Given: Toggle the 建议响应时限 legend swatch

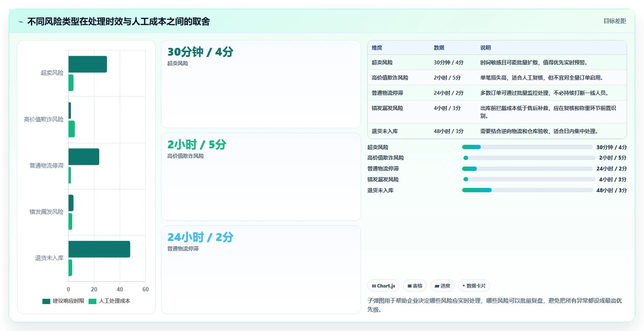Looking at the screenshot, I should click(46, 301).
